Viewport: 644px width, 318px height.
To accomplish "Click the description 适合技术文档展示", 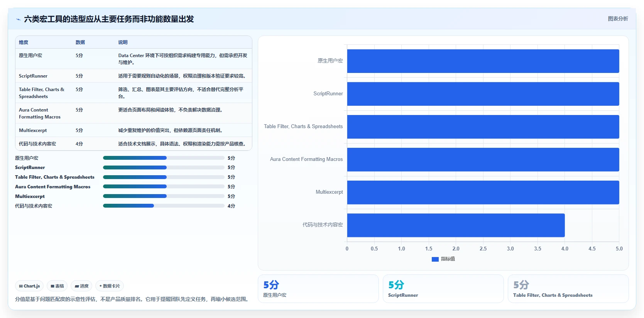I will [182, 144].
